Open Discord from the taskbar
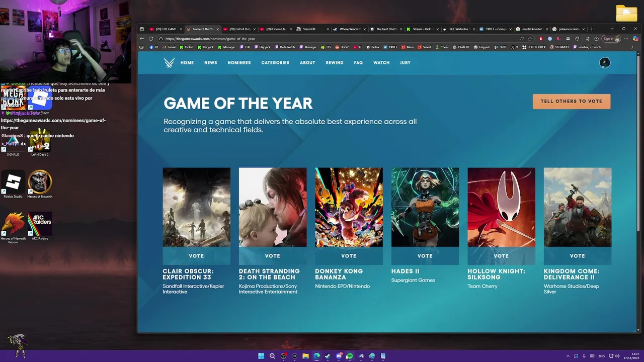The width and height of the screenshot is (644, 362). tap(339, 356)
